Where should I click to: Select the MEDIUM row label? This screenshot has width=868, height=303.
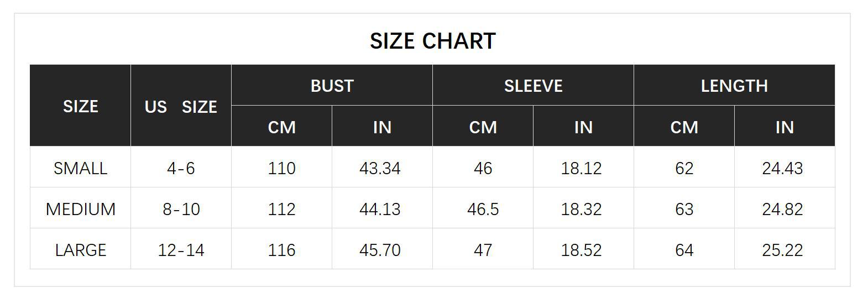click(80, 209)
